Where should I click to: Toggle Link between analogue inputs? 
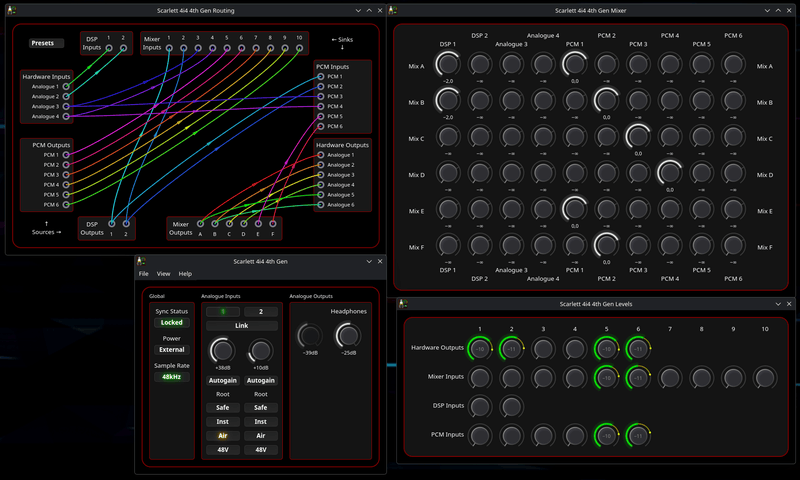tap(242, 325)
